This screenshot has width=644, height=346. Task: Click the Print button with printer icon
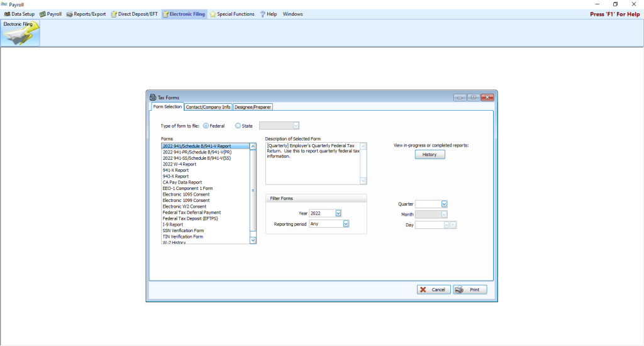[x=469, y=289]
